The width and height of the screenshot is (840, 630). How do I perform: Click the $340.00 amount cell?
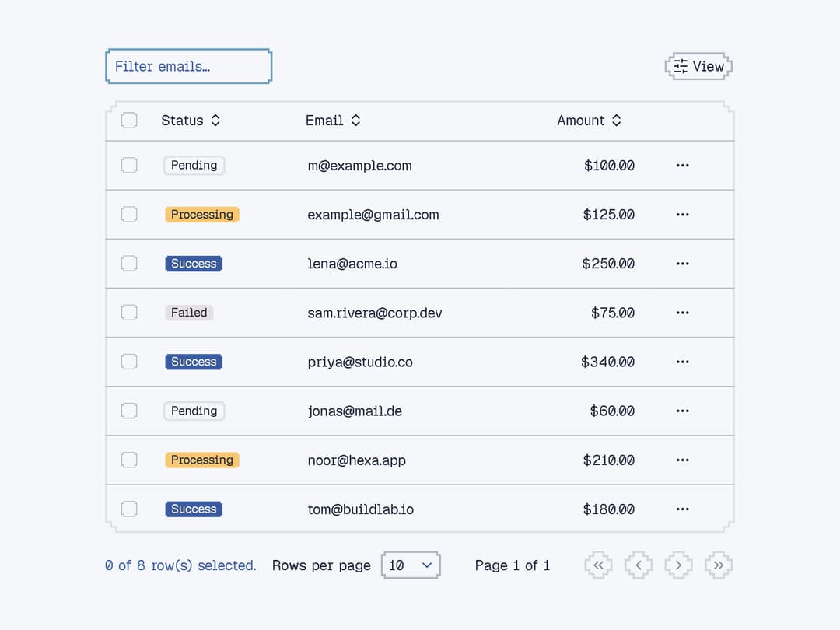[x=607, y=362]
